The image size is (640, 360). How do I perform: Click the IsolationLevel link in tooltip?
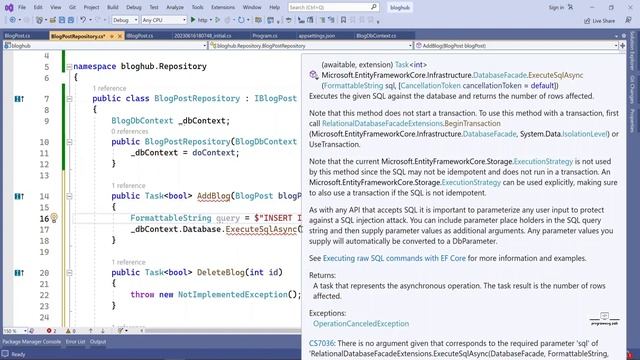(x=584, y=134)
